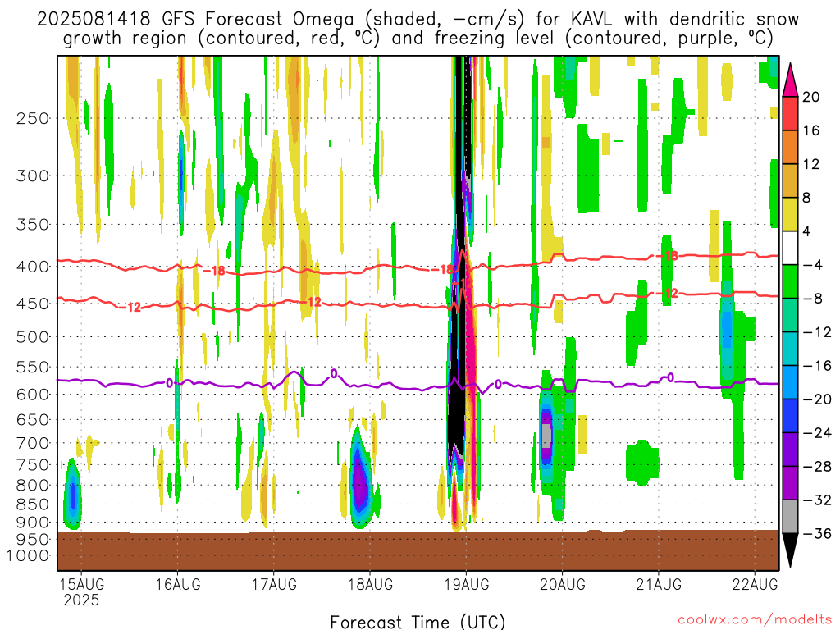Click the purple 0 freezing-level label above 21AUG
The height and width of the screenshot is (630, 840).
click(670, 377)
